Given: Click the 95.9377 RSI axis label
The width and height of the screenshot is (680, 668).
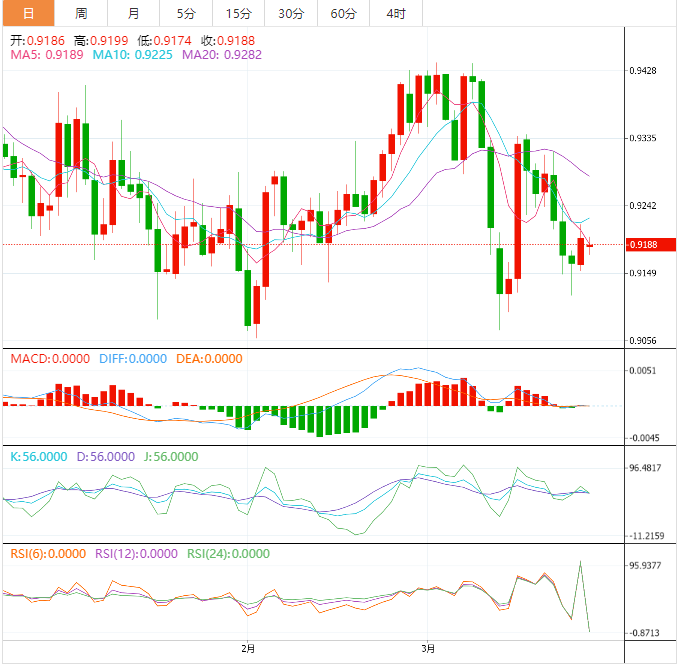Looking at the screenshot, I should tap(645, 566).
